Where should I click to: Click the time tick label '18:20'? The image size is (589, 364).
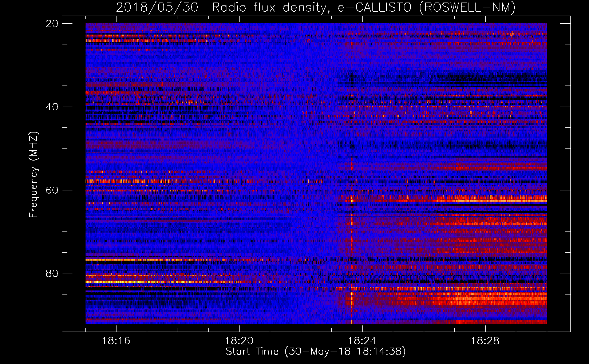(x=239, y=341)
